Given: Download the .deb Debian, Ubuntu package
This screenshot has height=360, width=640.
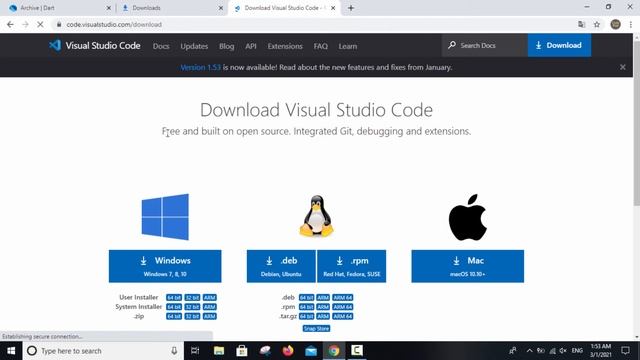Looking at the screenshot, I should pos(281,266).
